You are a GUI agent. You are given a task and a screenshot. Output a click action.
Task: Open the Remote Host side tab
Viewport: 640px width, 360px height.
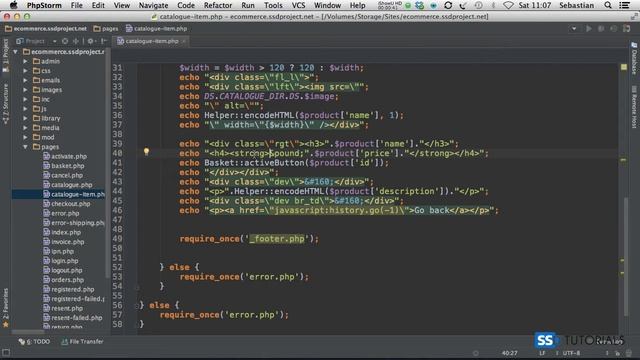pyautogui.click(x=634, y=107)
